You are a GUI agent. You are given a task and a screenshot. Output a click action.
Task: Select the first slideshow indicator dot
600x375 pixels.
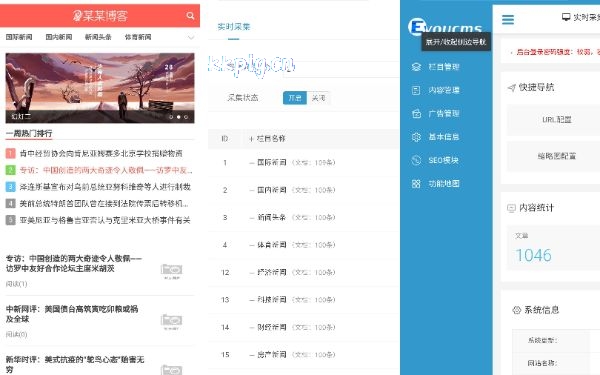(x=171, y=117)
